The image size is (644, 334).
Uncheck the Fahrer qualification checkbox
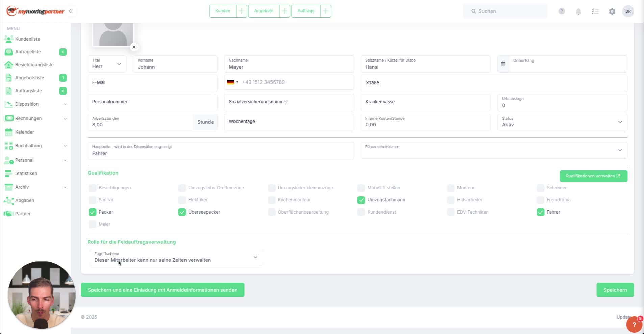[x=541, y=212]
